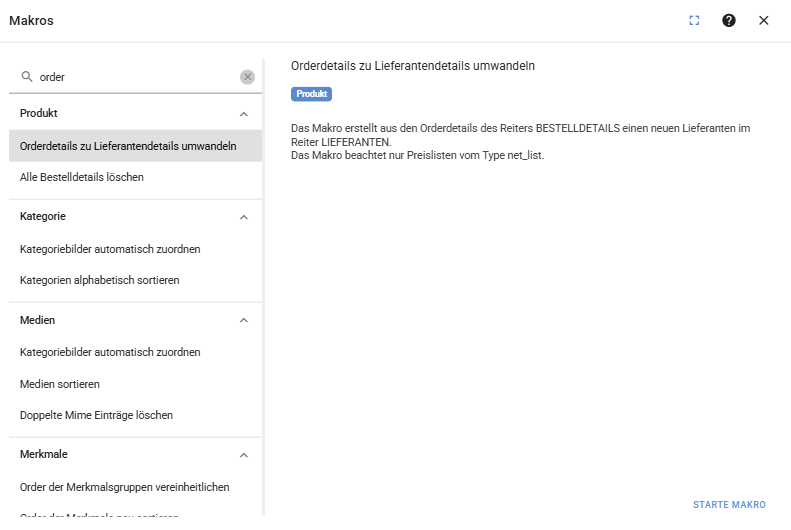Close the Makros dialog
This screenshot has width=791, height=530.
[x=764, y=20]
